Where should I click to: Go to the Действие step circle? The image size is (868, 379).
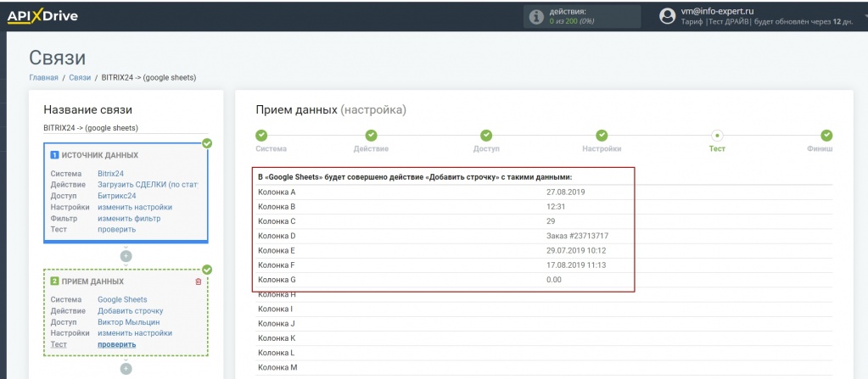[x=371, y=136]
